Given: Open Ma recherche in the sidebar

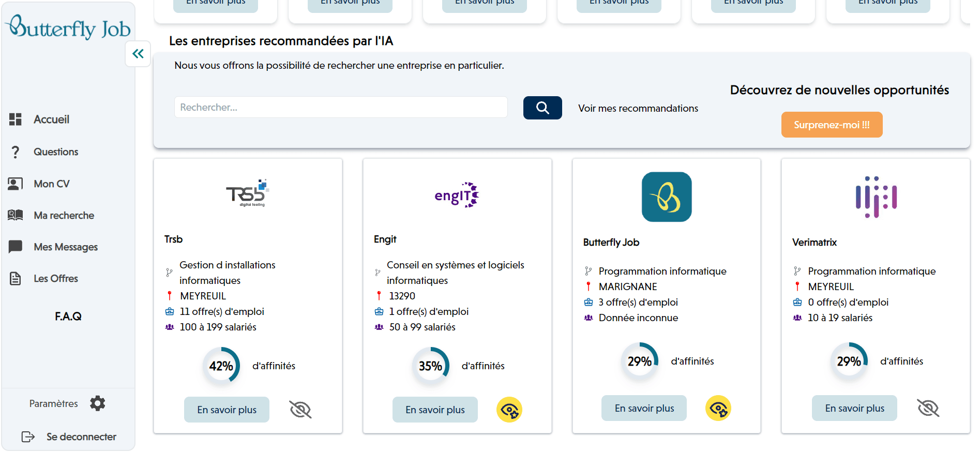Looking at the screenshot, I should coord(64,215).
